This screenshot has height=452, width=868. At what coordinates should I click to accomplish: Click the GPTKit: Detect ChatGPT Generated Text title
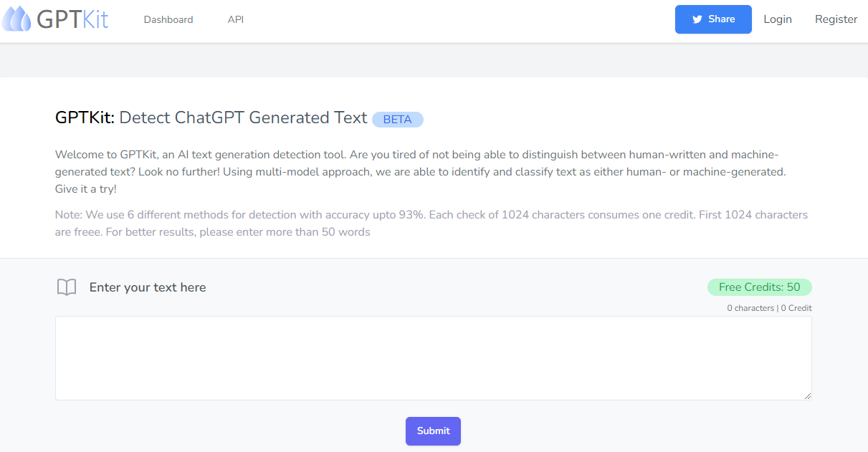pos(211,117)
